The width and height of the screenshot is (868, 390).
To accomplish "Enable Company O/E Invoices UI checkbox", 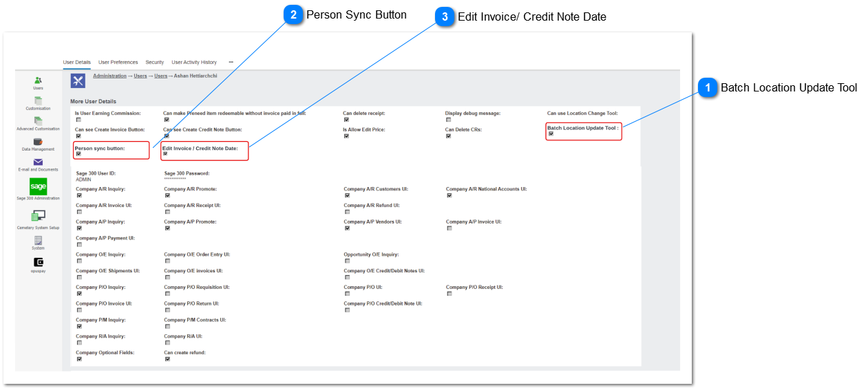I will tap(167, 277).
